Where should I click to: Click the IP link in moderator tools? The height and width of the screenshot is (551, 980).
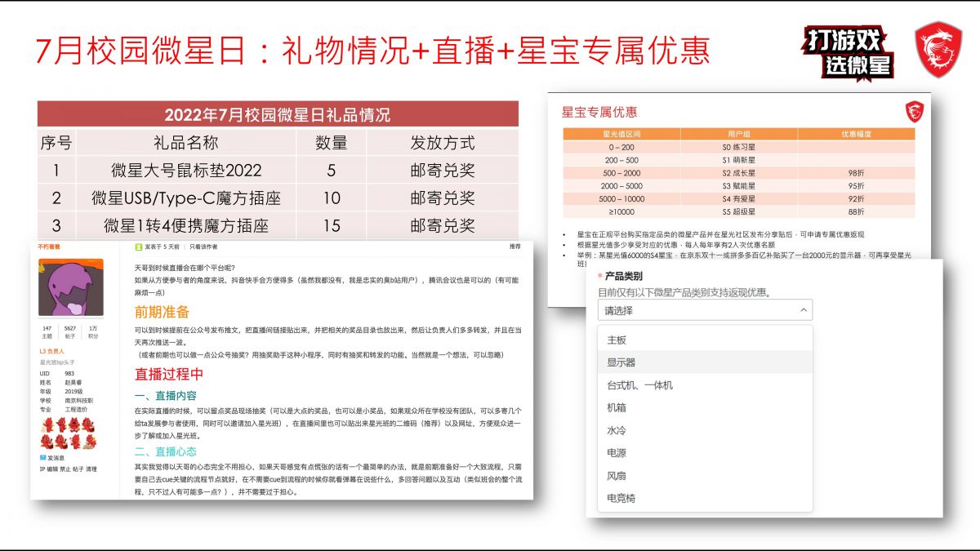click(42, 469)
